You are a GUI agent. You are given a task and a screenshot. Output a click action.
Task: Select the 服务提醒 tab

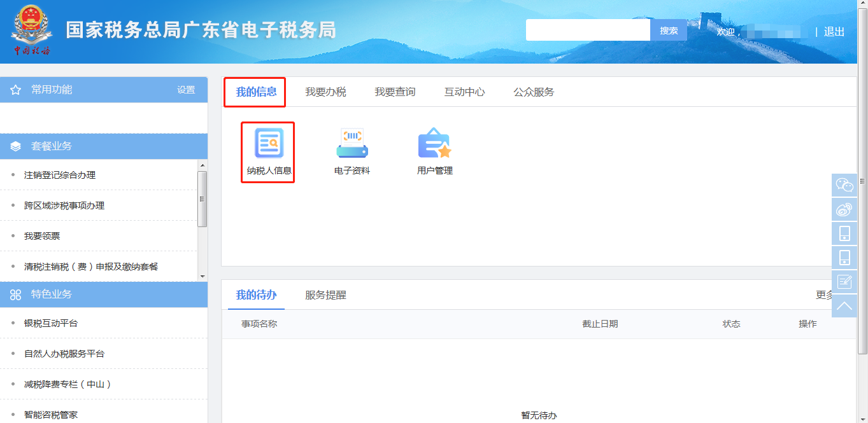325,295
